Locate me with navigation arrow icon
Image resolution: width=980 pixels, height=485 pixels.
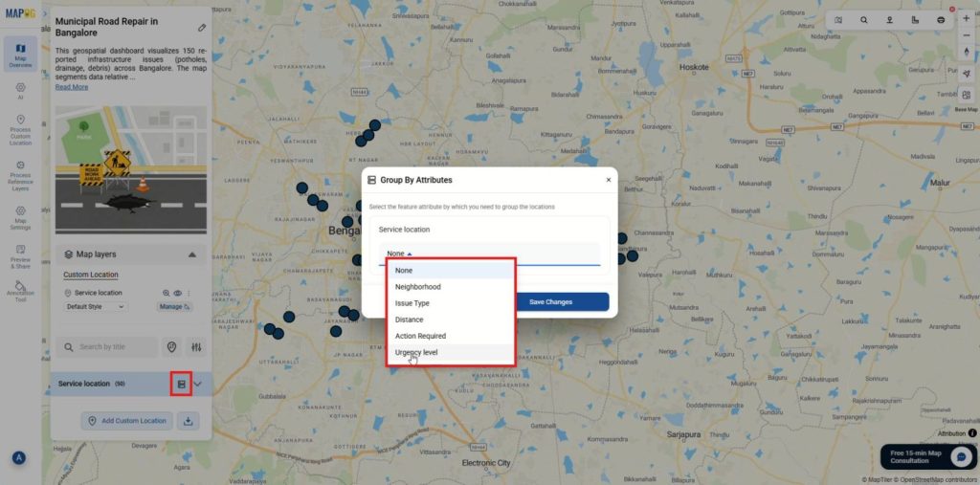click(967, 74)
